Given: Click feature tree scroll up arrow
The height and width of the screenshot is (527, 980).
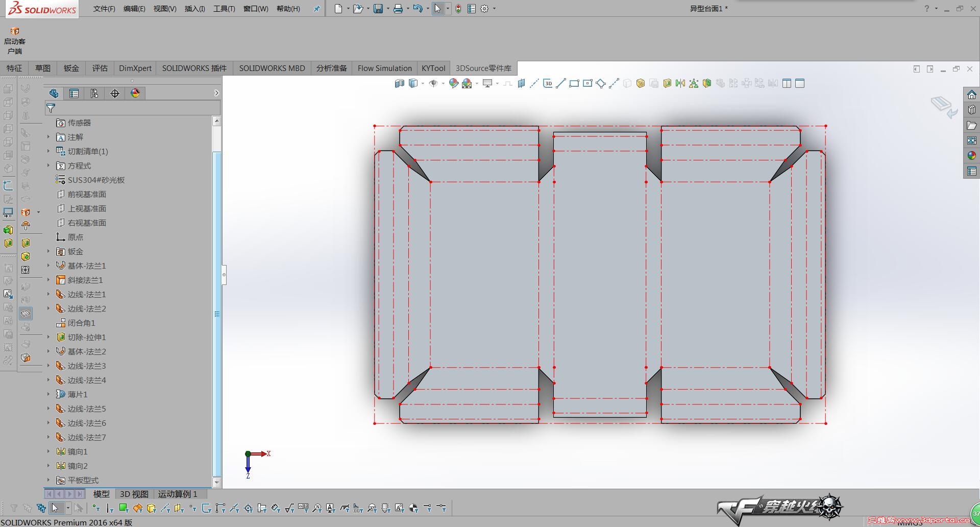Looking at the screenshot, I should pos(216,121).
